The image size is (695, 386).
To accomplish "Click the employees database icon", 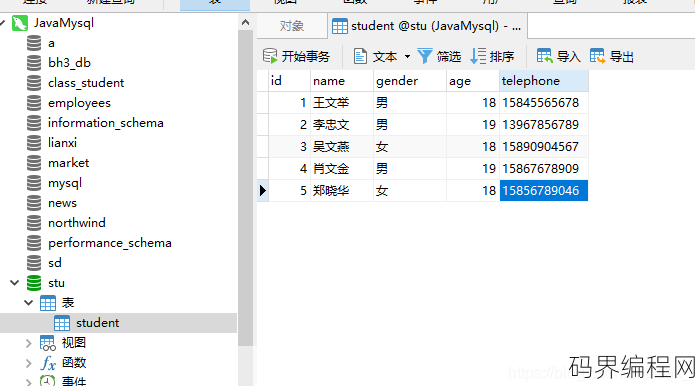I will [x=34, y=103].
